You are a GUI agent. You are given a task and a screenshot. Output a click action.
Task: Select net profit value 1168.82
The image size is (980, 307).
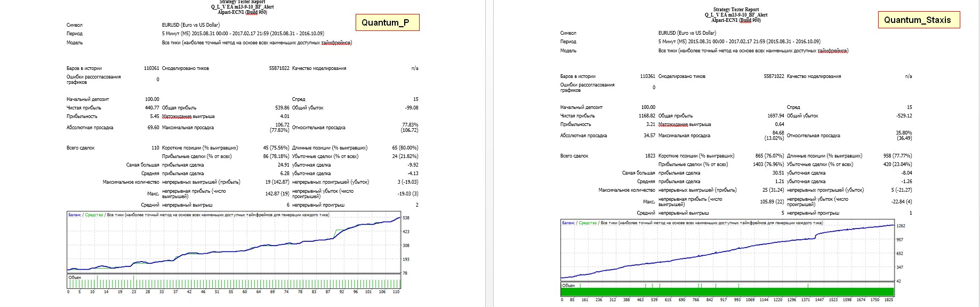pyautogui.click(x=647, y=116)
